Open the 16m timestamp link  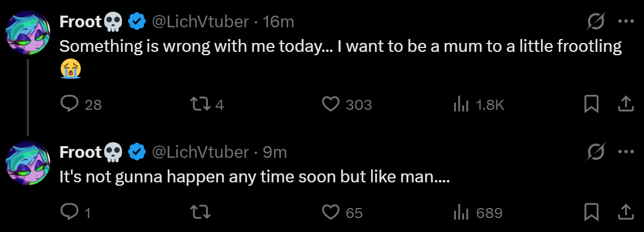279,22
